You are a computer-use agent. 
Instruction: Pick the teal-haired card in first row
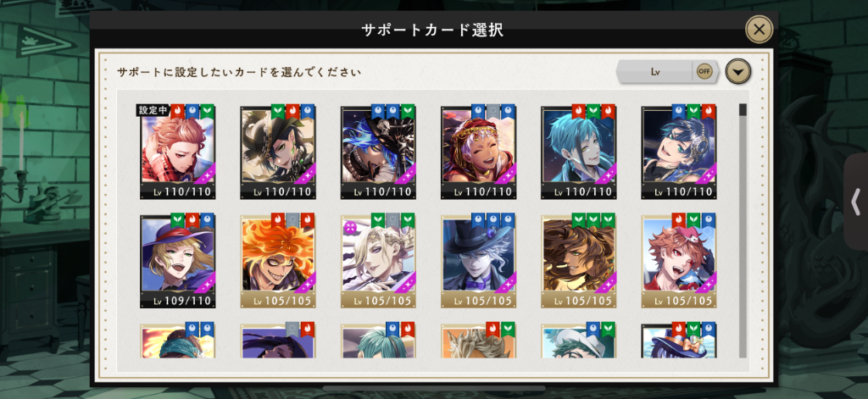point(579,152)
